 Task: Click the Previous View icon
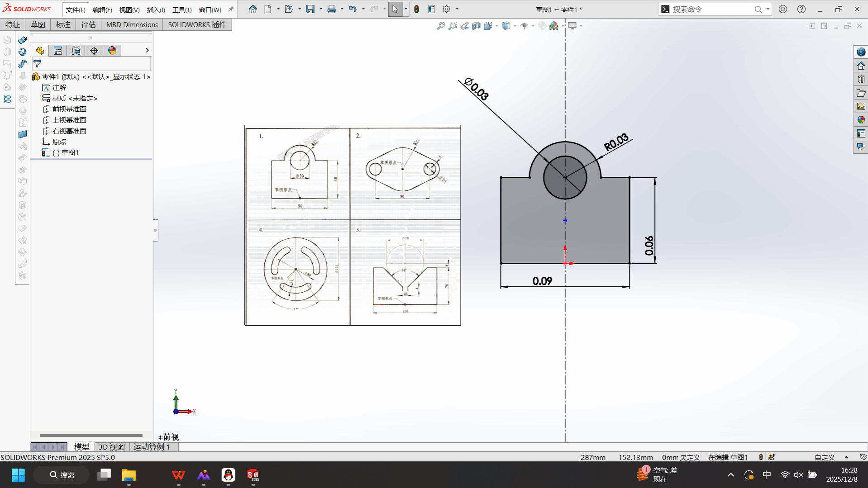click(x=465, y=26)
